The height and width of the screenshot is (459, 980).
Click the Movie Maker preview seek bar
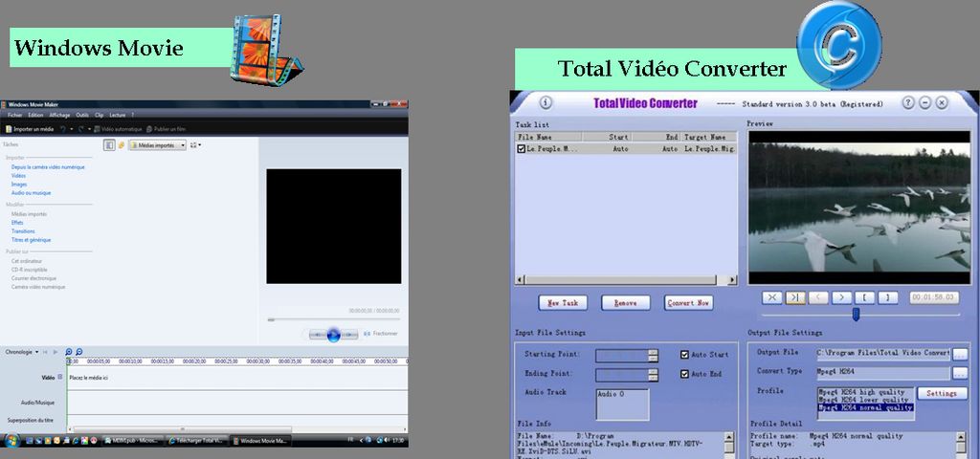click(334, 319)
